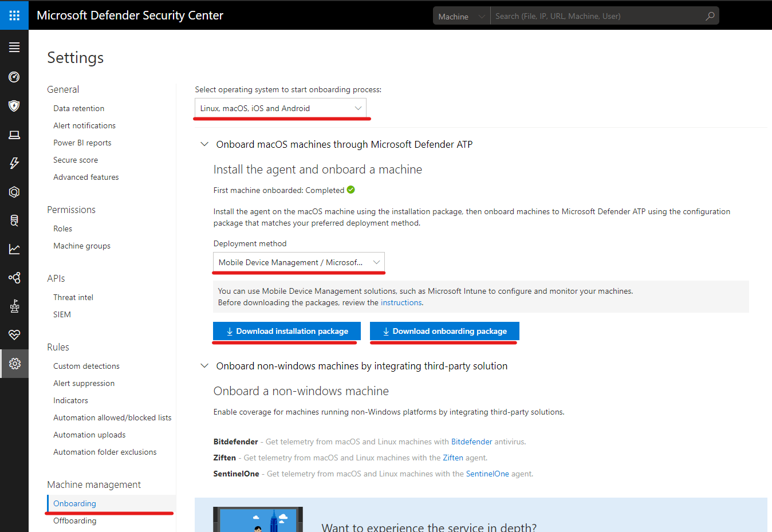Open the operating system selection dropdown
The height and width of the screenshot is (532, 772).
coord(281,108)
